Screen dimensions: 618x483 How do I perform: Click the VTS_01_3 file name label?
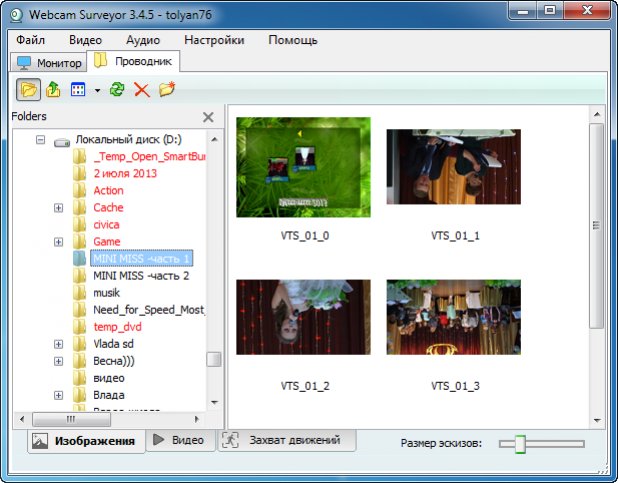pyautogui.click(x=455, y=386)
